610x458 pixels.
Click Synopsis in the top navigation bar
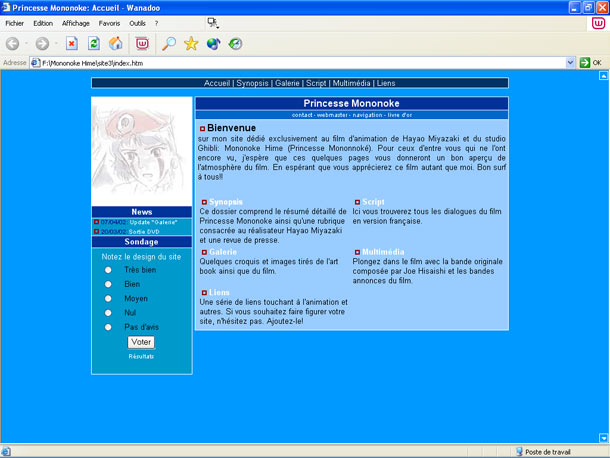click(x=252, y=83)
